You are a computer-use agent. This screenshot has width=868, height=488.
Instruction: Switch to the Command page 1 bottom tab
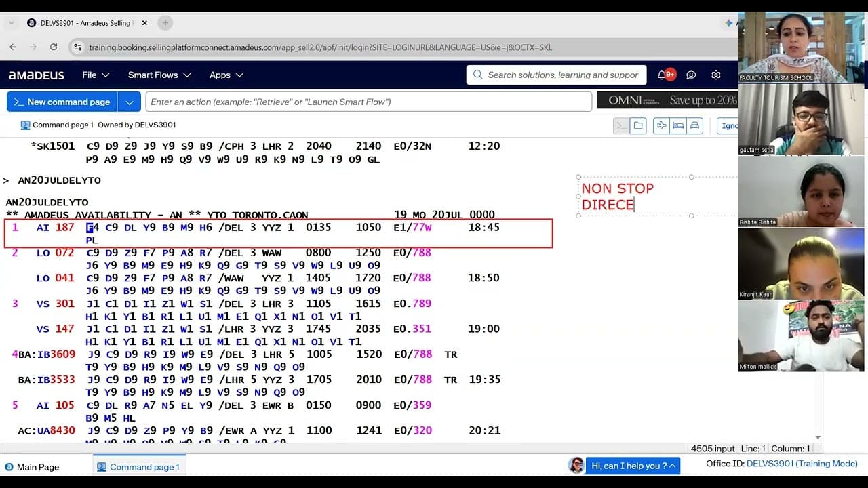click(138, 467)
